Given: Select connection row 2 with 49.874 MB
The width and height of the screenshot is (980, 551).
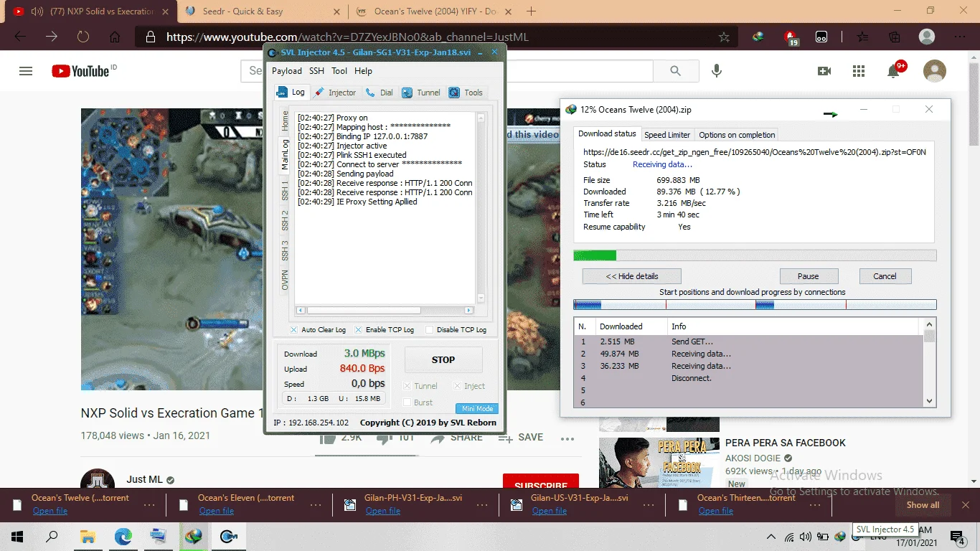Looking at the screenshot, I should tap(749, 354).
